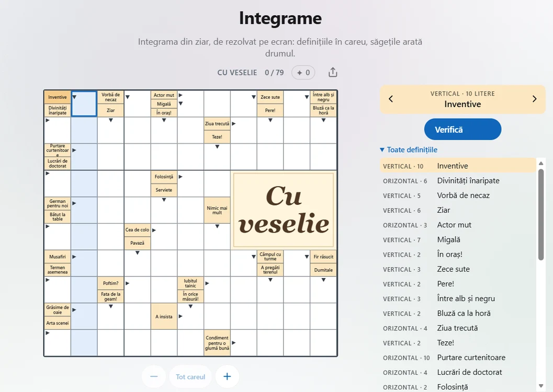Select the Migală definition in list
Viewport: 553px width, 392px height.
(458, 239)
